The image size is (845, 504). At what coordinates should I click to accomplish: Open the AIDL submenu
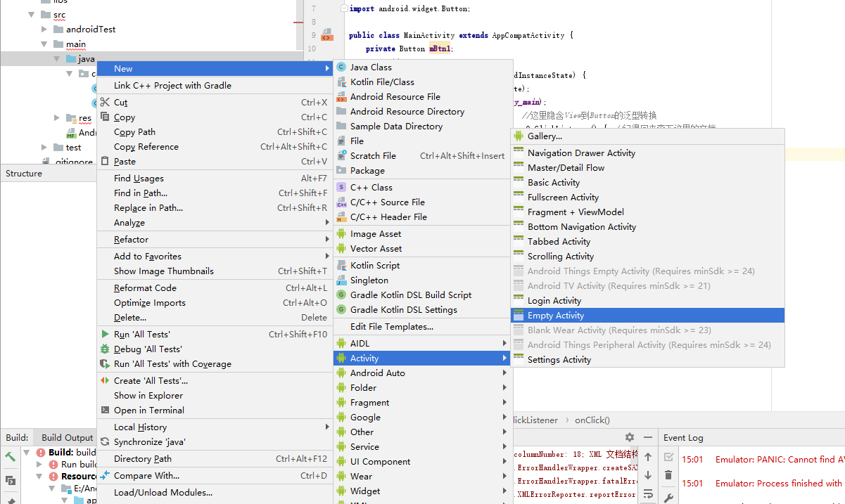[x=422, y=344]
